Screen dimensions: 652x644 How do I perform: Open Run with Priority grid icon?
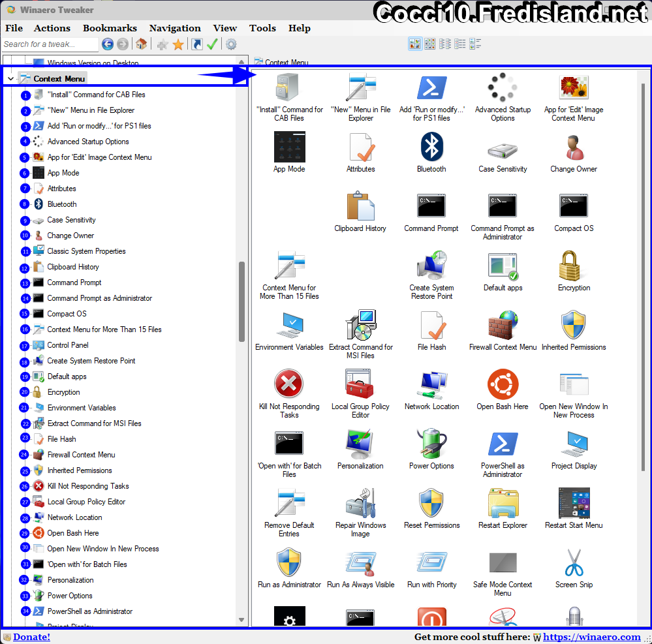[x=431, y=562]
